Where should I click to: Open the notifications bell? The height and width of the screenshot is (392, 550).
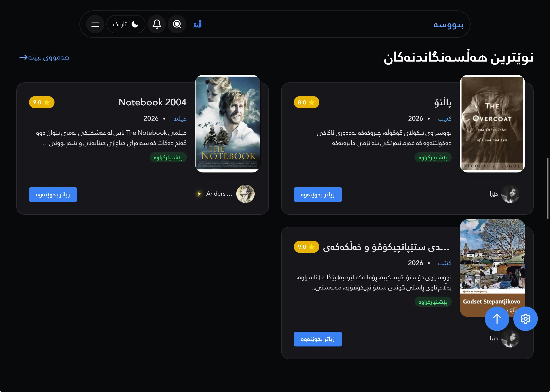[x=157, y=24]
